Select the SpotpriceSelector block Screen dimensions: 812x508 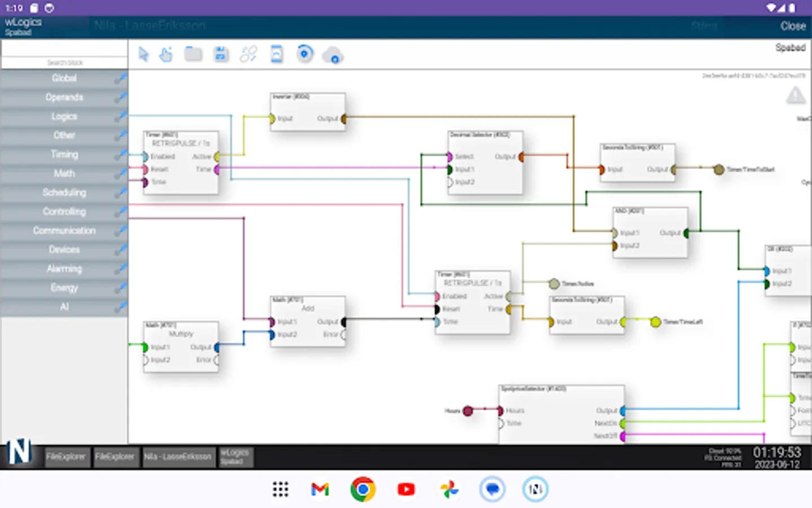click(x=562, y=414)
